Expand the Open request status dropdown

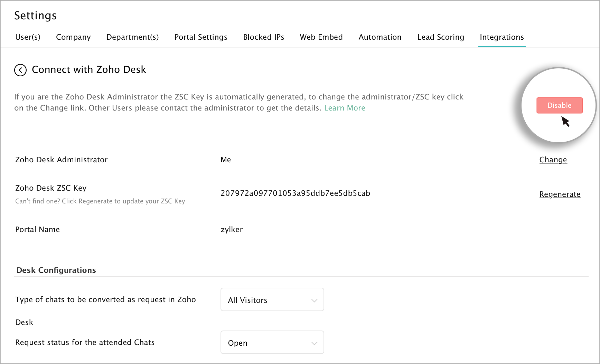tap(272, 343)
